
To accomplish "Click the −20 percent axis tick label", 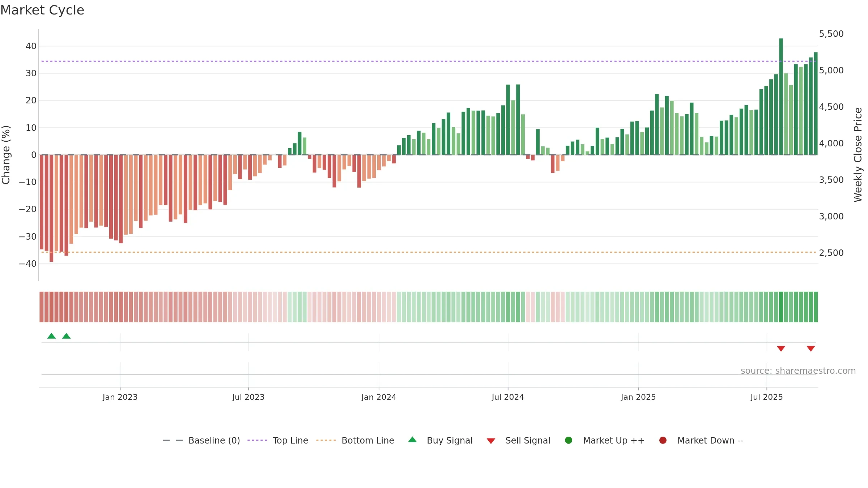I will (28, 209).
